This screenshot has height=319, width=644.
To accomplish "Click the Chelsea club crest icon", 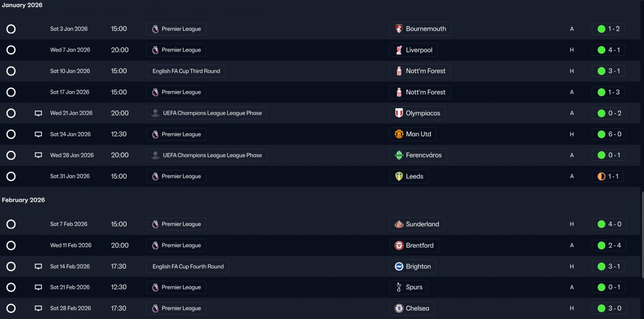I will coord(399,308).
